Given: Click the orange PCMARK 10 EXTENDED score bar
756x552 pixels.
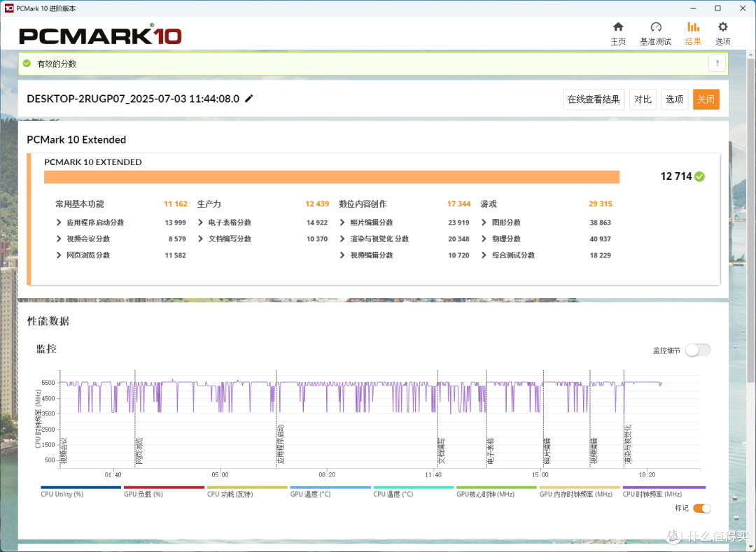Looking at the screenshot, I should pos(332,177).
